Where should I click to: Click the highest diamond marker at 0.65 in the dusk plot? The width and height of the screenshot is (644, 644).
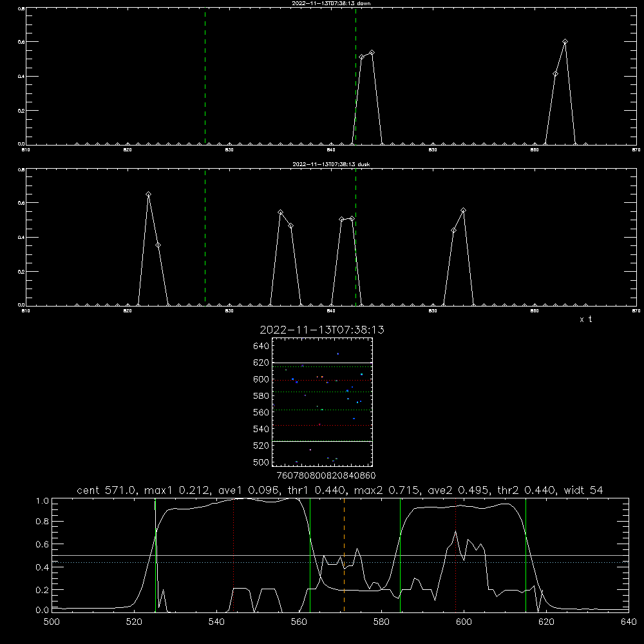coord(148,194)
